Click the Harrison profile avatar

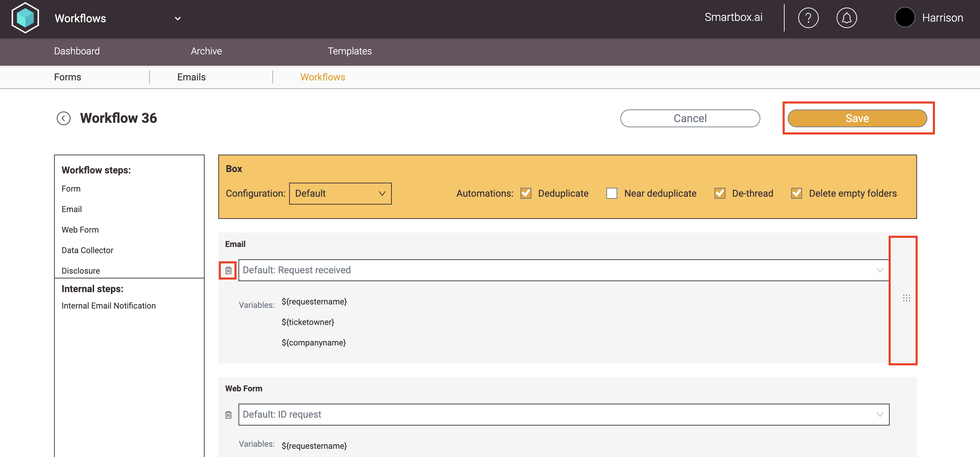tap(904, 17)
